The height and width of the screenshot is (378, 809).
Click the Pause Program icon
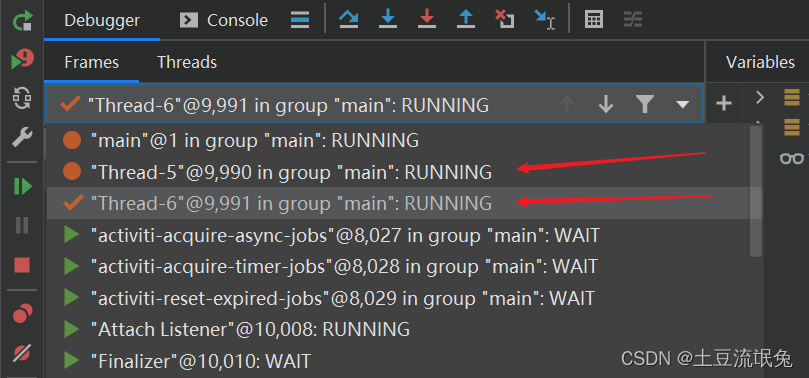coord(22,225)
